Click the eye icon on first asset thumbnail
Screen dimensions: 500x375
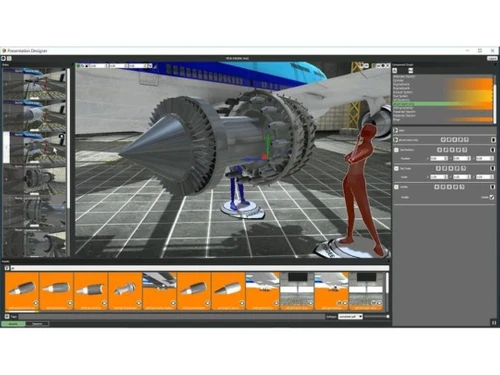click(x=36, y=303)
